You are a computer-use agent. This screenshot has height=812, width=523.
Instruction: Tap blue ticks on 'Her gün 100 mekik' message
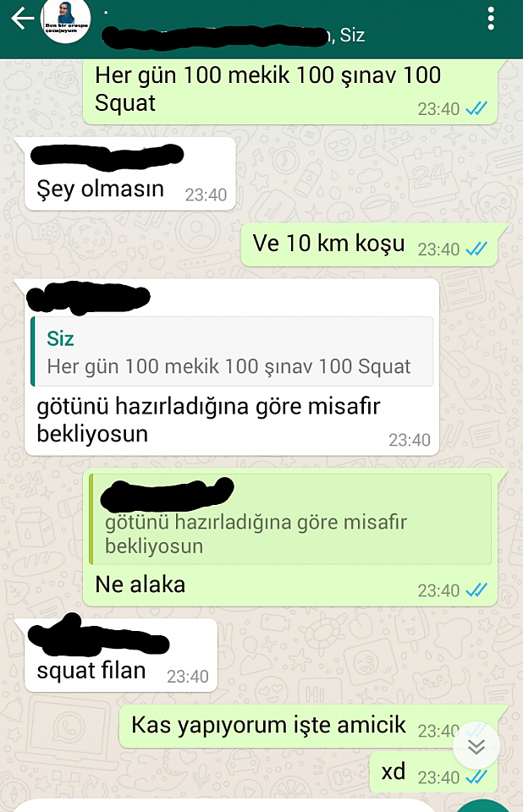476,108
